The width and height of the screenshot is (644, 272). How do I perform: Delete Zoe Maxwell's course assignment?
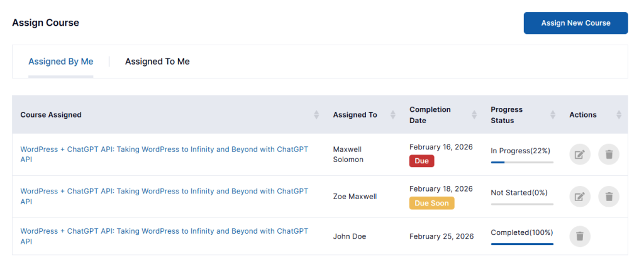[608, 197]
